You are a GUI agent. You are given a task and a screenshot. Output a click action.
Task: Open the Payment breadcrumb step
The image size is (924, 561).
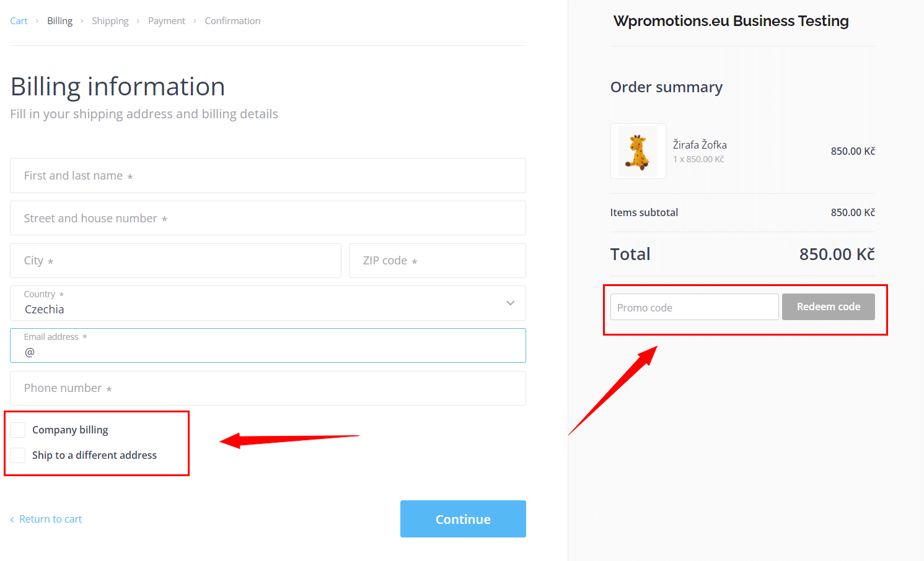[167, 21]
